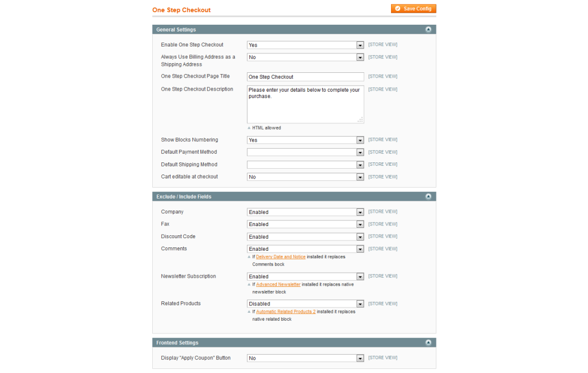Open the Discount Code dropdown

pyautogui.click(x=305, y=237)
